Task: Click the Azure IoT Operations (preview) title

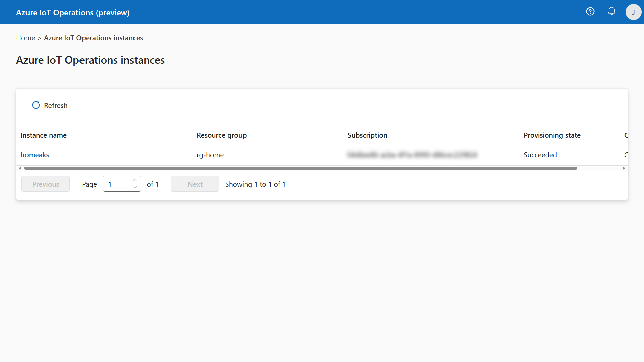Action: [x=73, y=12]
